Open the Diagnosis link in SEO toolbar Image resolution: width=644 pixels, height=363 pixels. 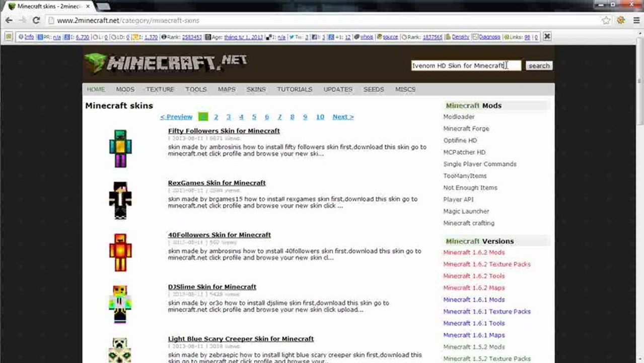point(489,37)
